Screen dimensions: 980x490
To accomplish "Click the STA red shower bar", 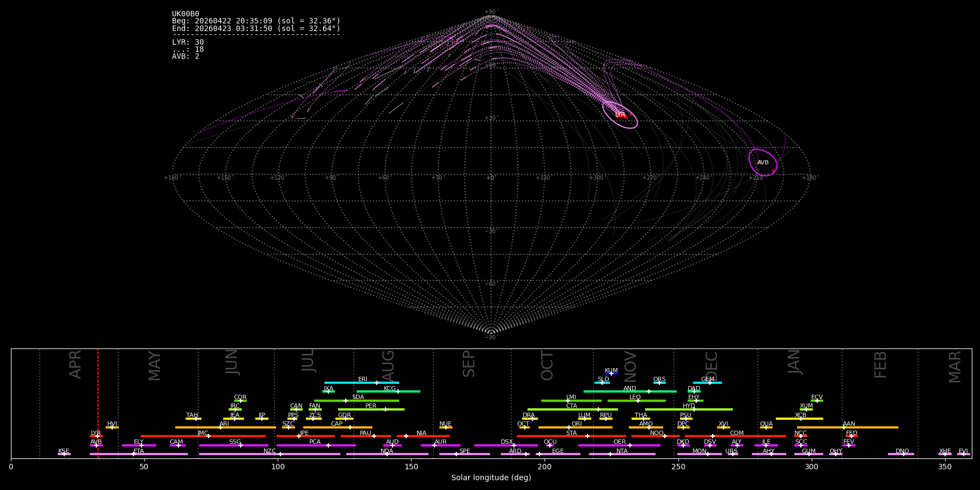I will [571, 436].
